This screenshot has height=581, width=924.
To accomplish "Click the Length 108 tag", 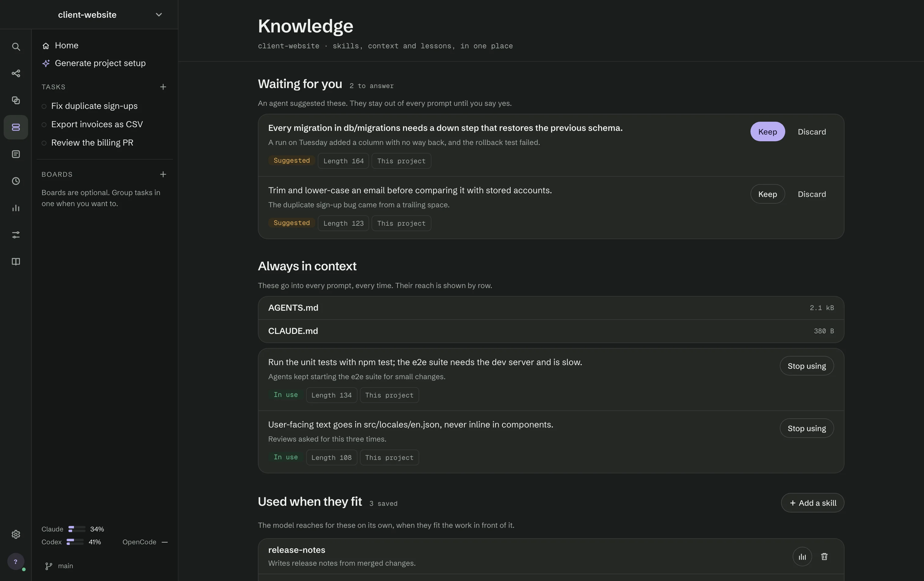I will 332,457.
